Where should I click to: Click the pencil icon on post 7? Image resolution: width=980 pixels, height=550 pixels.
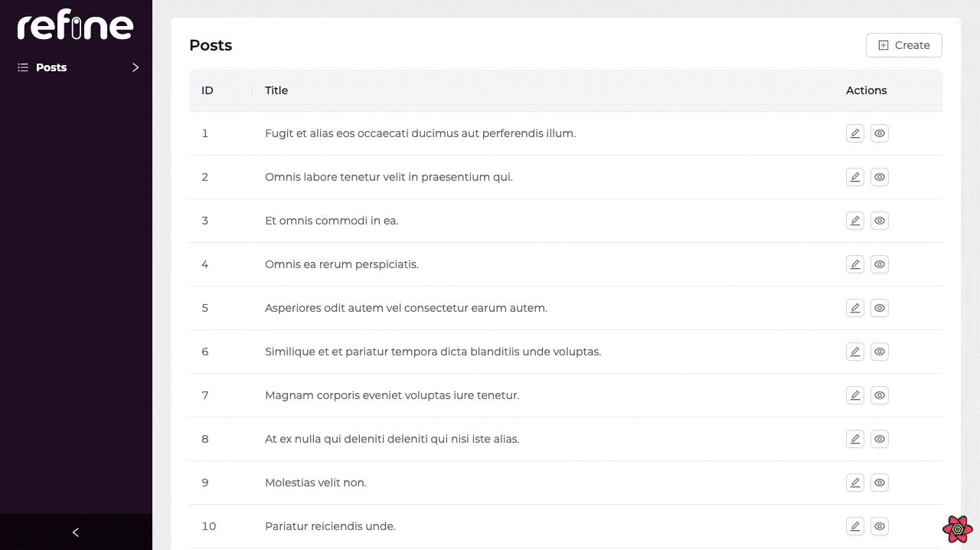click(x=855, y=395)
